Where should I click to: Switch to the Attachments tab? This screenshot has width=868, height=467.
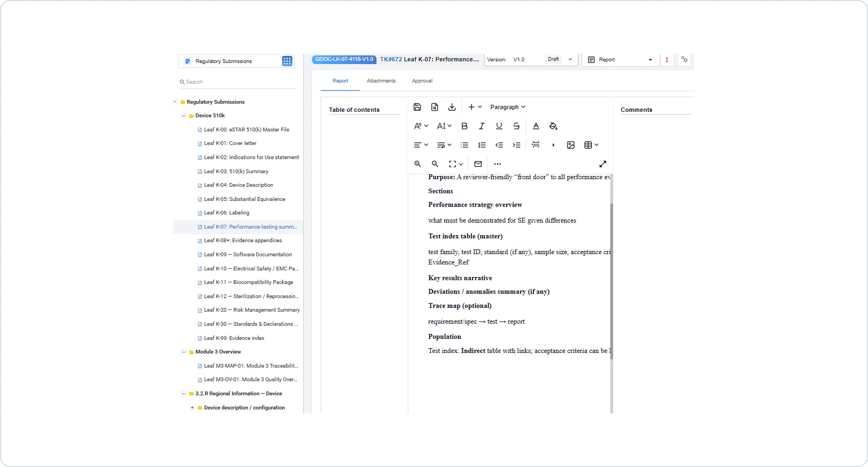[381, 81]
